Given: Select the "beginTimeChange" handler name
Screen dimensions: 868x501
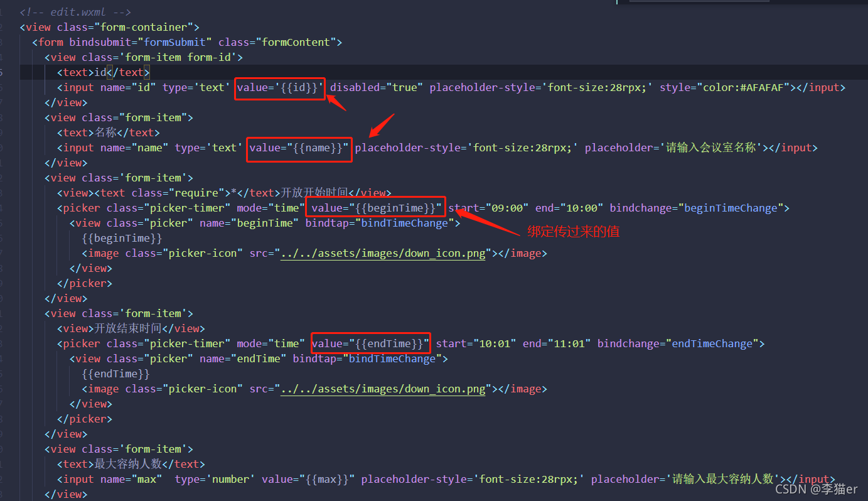Looking at the screenshot, I should (x=730, y=208).
